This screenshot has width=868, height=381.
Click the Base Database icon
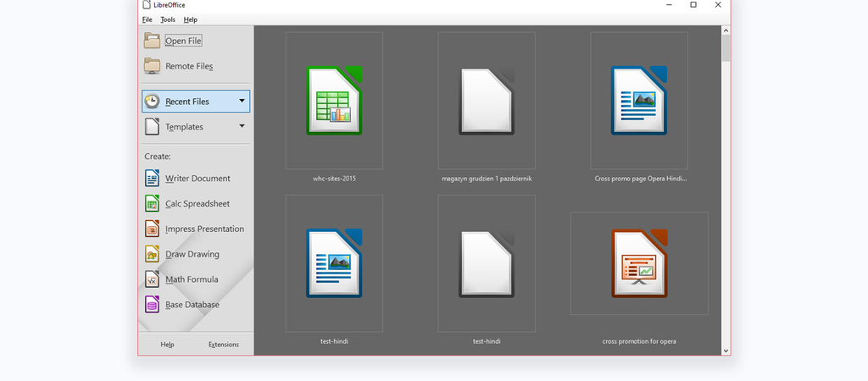[x=153, y=305]
